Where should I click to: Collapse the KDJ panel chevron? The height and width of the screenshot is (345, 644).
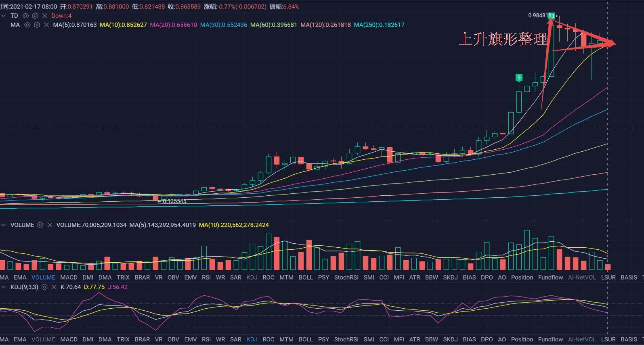coord(4,287)
